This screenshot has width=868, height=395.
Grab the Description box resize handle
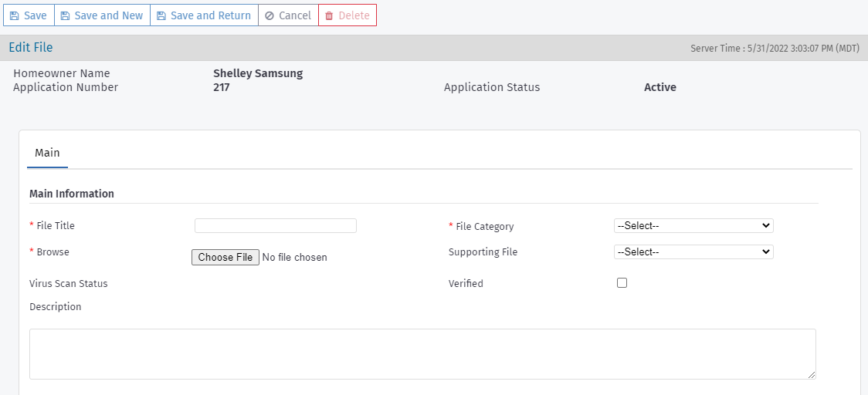coord(811,374)
